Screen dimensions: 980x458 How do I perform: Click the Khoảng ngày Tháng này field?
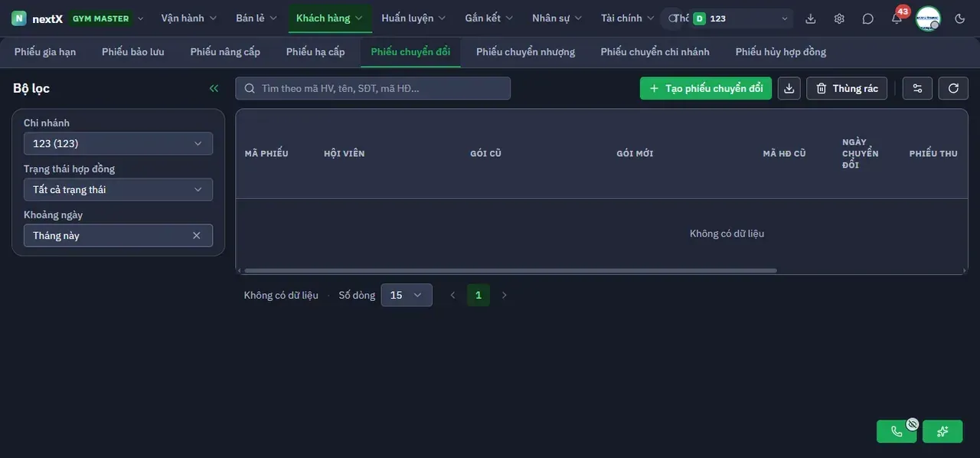coord(118,235)
